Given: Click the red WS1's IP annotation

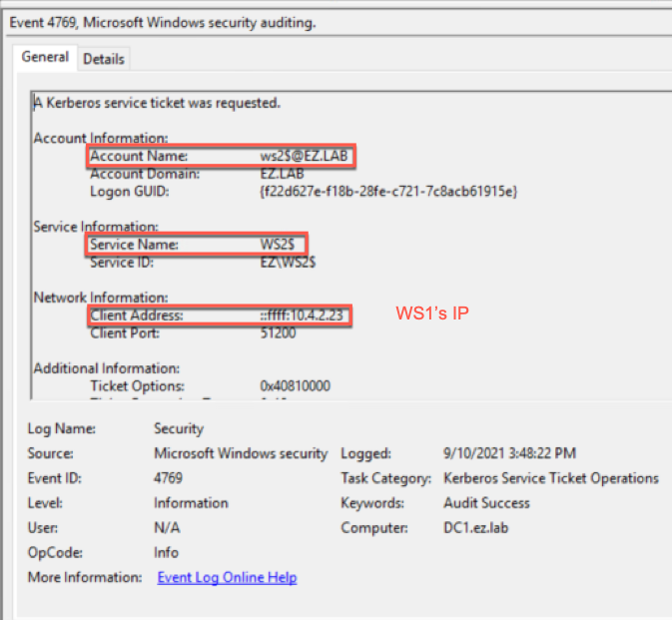Looking at the screenshot, I should click(432, 313).
